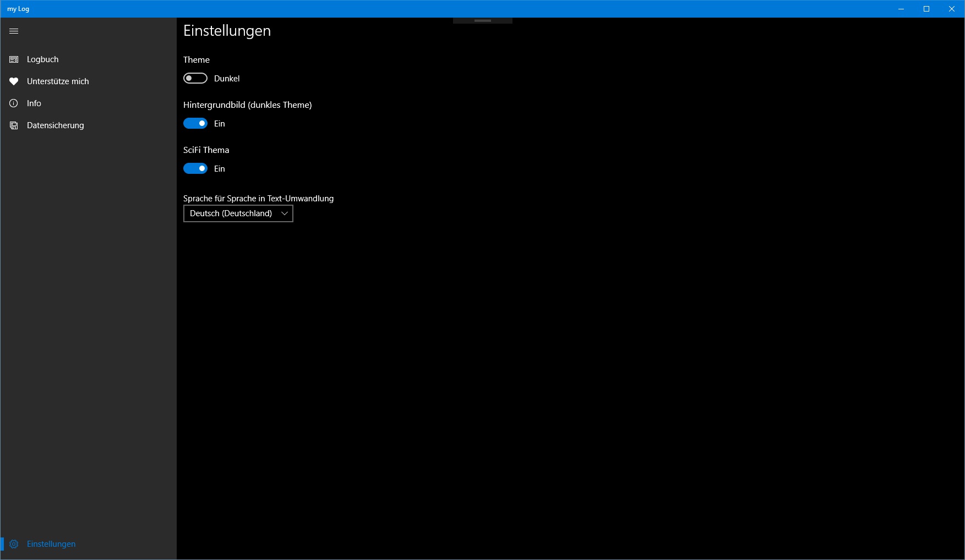Open the Deutsch (Deutschland) language dropdown
The width and height of the screenshot is (965, 560).
tap(238, 213)
